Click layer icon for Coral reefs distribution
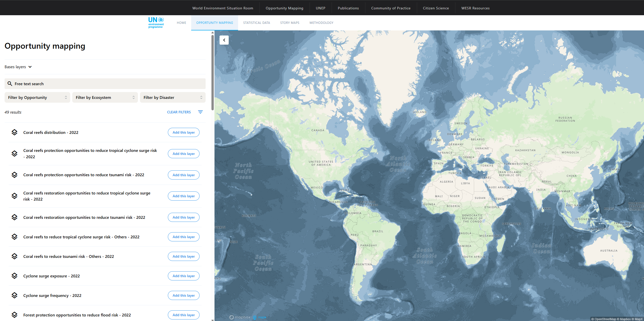Screen dimensions: 644x321 [x=14, y=132]
